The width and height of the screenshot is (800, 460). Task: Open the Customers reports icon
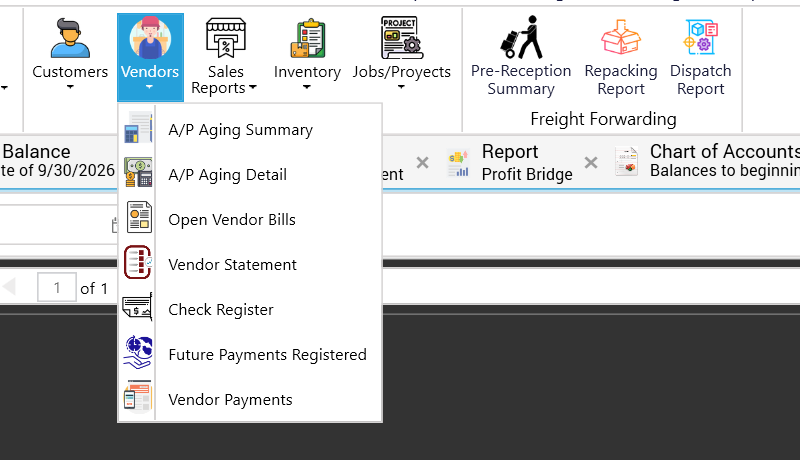pyautogui.click(x=70, y=38)
